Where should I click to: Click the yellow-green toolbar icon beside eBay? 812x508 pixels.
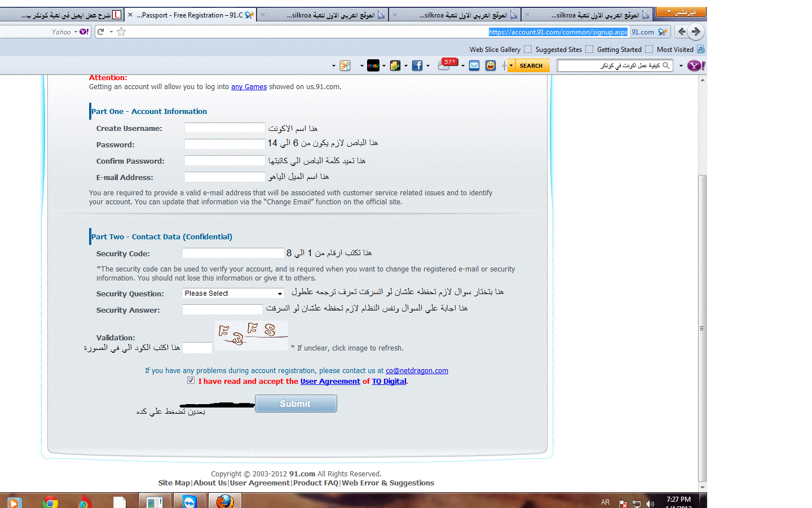[x=395, y=65]
